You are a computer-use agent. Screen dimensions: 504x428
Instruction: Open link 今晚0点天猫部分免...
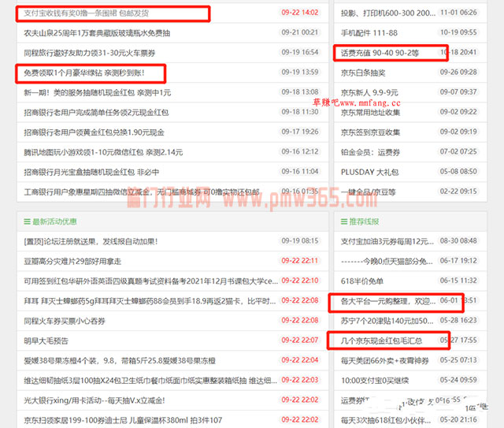387,262
